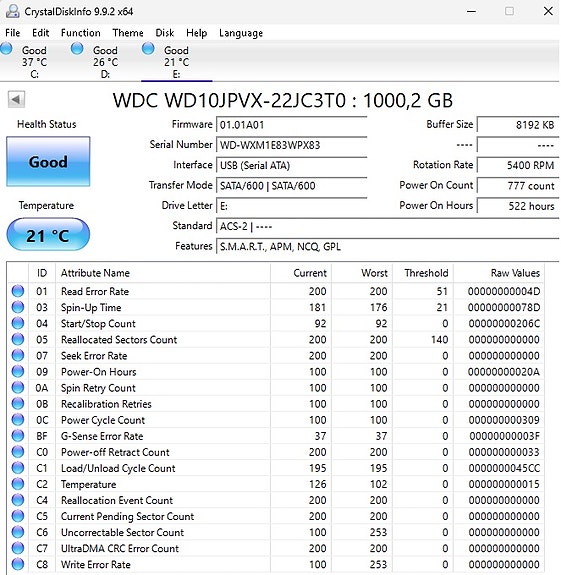Minimize the CrystalDiskInfo window
Screen dimensions: 561x575
[472, 11]
